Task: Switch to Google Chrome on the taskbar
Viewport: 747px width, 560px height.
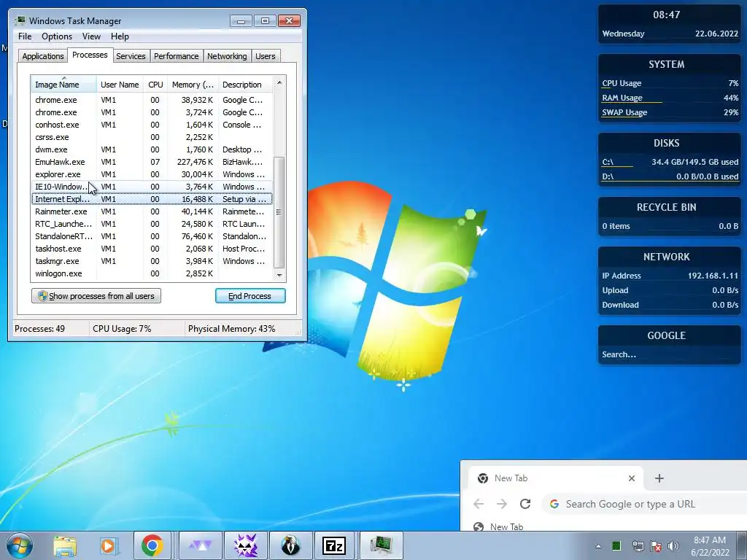Action: pyautogui.click(x=152, y=545)
